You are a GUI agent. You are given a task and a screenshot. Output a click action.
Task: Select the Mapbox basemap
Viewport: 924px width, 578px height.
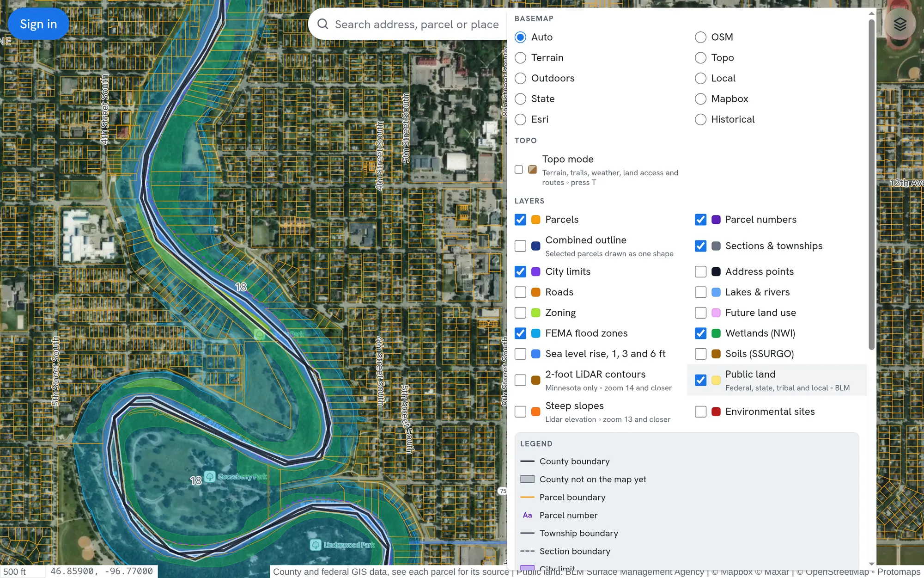pyautogui.click(x=700, y=99)
